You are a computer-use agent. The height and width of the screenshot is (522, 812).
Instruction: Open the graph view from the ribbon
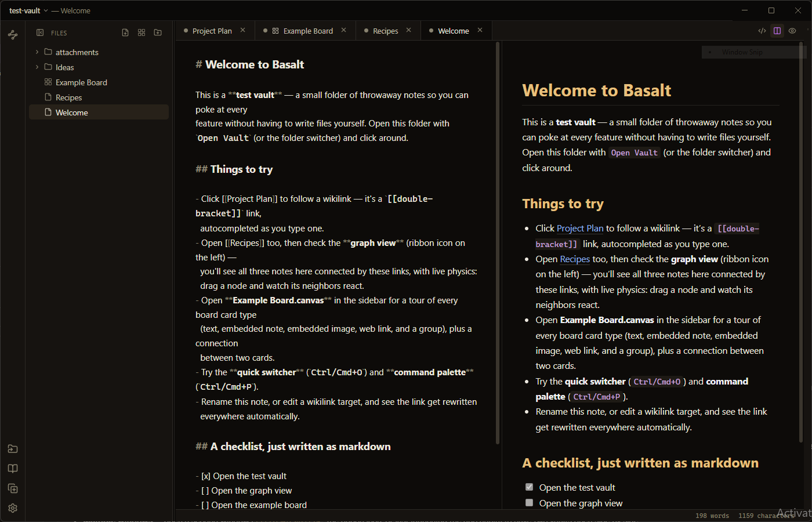tap(13, 35)
